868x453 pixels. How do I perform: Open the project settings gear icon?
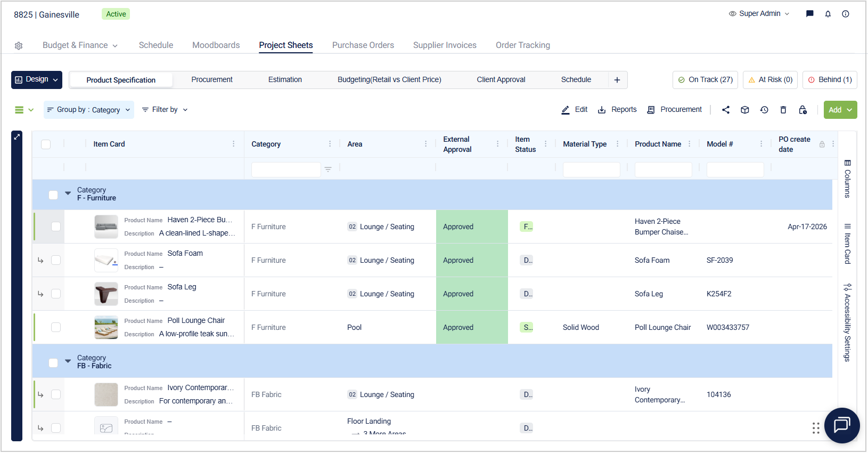click(x=19, y=46)
